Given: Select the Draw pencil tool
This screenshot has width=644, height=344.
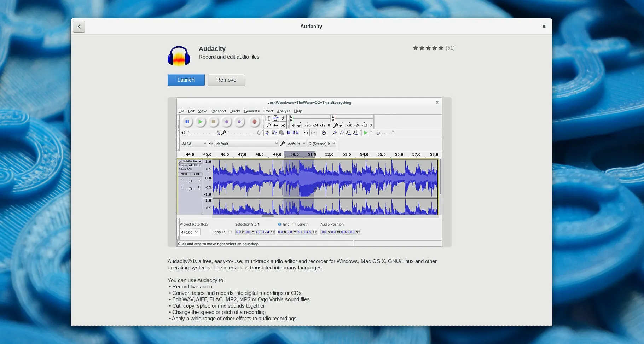Looking at the screenshot, I should click(283, 118).
